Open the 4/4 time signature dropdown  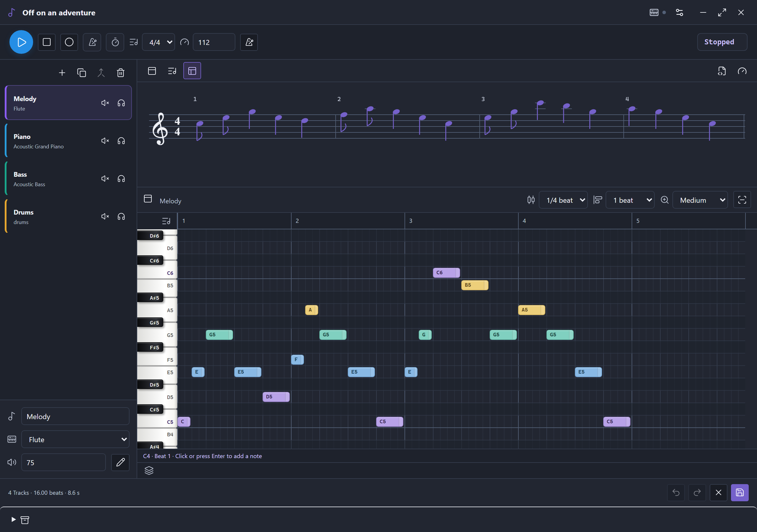(x=158, y=42)
